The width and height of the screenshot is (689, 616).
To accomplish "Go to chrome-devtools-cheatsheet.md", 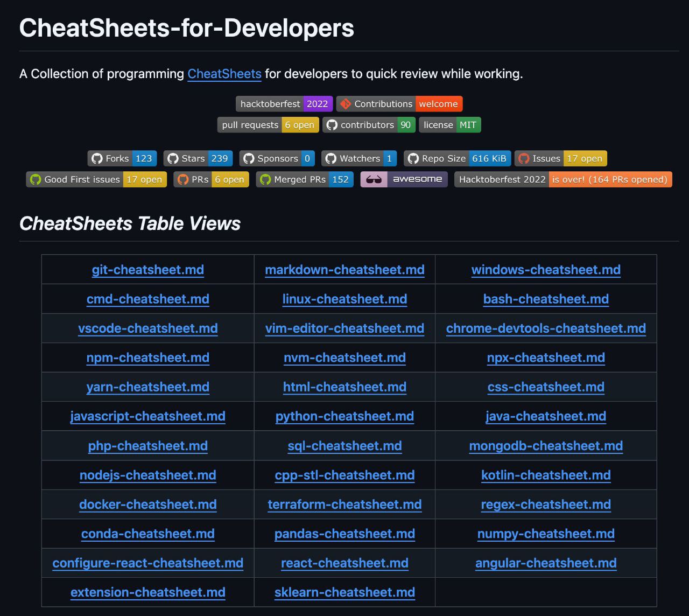I will click(546, 328).
